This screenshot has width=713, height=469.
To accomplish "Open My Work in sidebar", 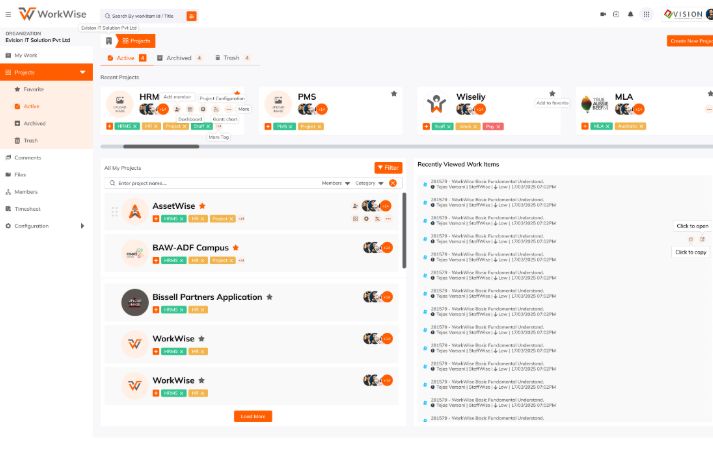I will tap(46, 55).
